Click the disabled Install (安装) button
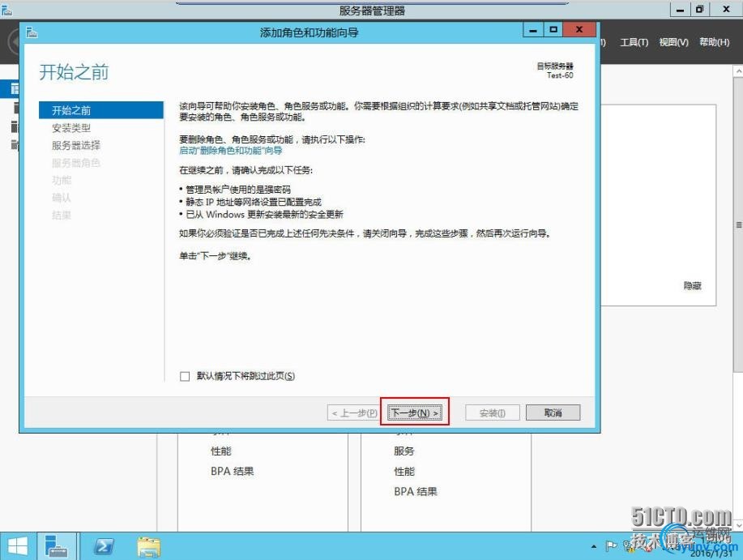 pyautogui.click(x=493, y=413)
